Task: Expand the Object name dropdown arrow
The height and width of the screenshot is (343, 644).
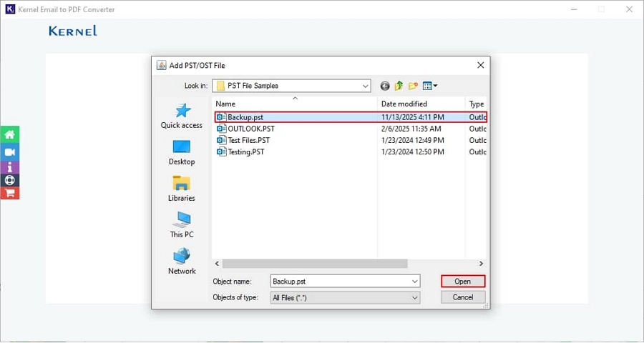Action: click(x=415, y=282)
